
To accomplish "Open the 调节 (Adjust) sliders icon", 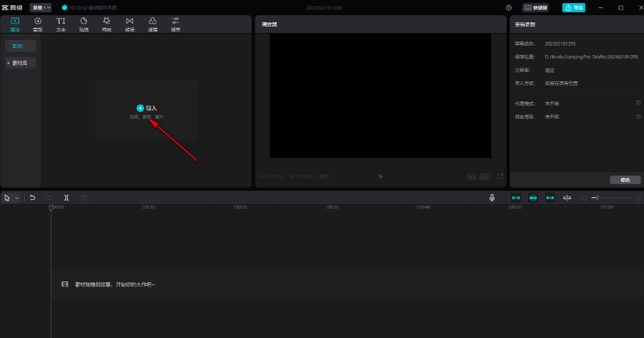I will click(x=175, y=24).
